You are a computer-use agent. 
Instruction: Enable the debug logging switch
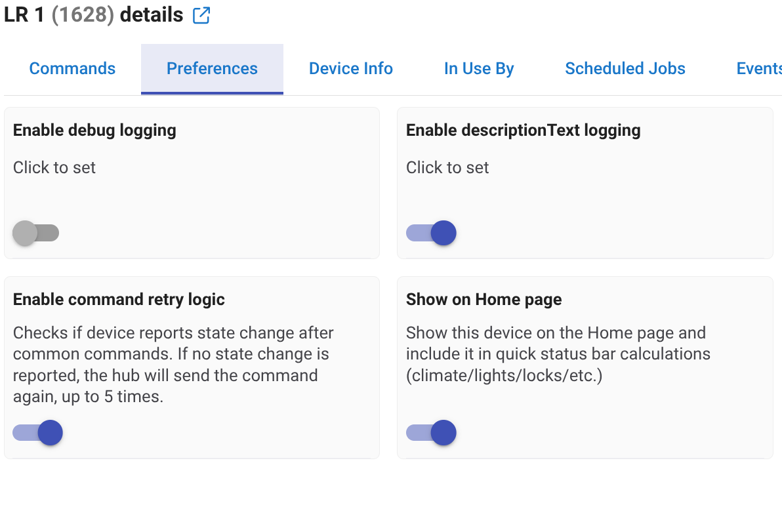pyautogui.click(x=36, y=233)
